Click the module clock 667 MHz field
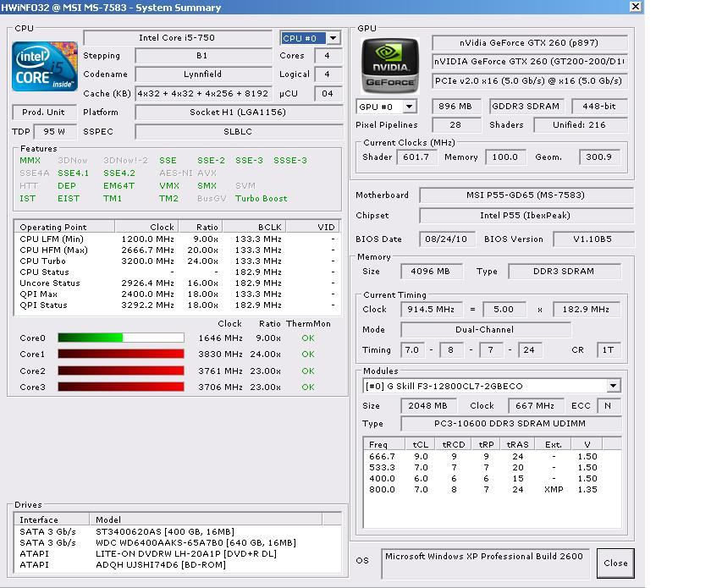This screenshot has height=588, width=711. [x=536, y=406]
